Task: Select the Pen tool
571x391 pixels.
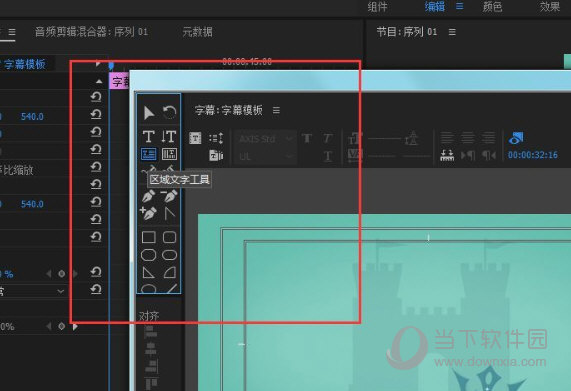Action: [x=149, y=197]
